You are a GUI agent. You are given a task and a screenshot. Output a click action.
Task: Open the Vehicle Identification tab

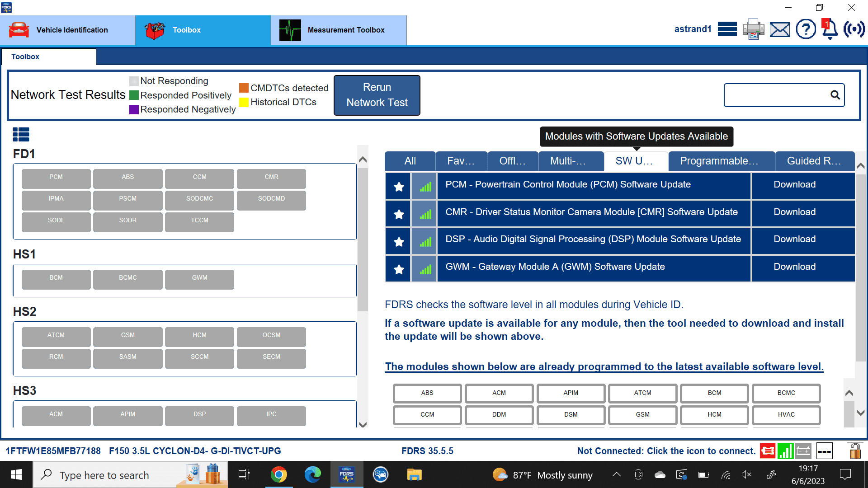tap(68, 30)
